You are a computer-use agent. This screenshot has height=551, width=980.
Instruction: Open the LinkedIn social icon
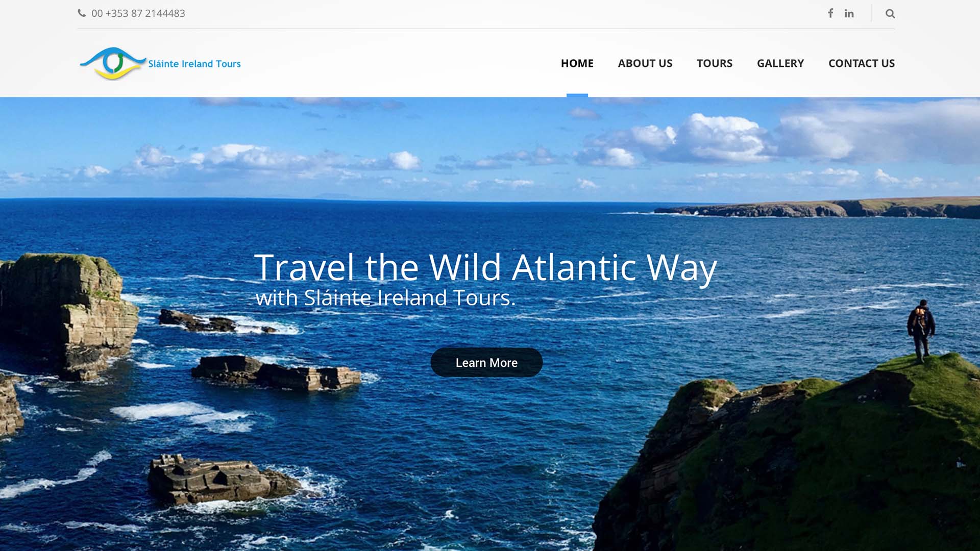(x=849, y=14)
